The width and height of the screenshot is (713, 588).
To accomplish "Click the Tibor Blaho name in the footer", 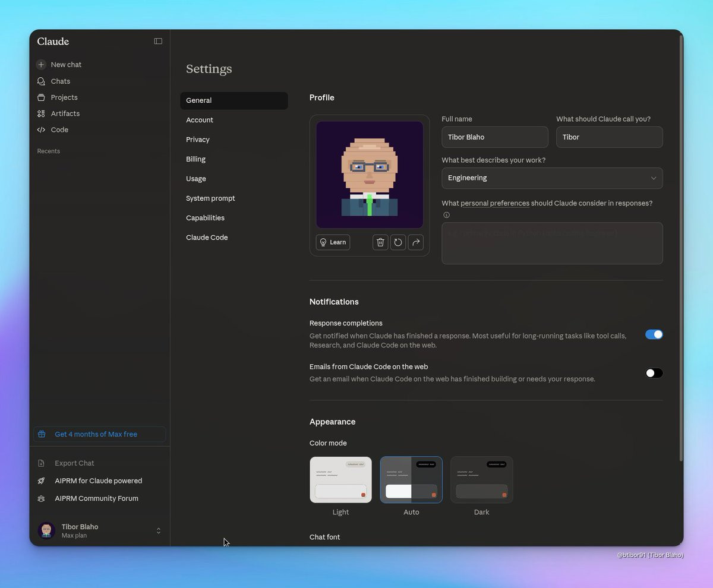I will click(x=80, y=527).
